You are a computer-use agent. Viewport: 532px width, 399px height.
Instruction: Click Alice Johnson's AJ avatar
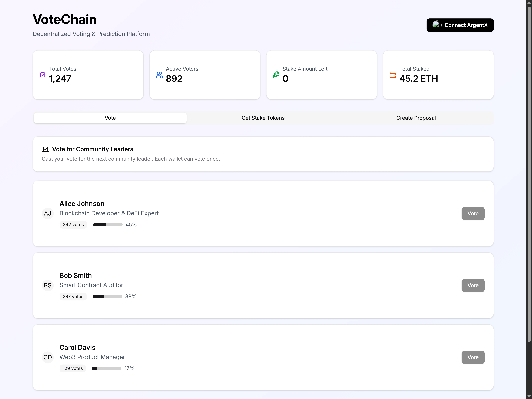48,214
